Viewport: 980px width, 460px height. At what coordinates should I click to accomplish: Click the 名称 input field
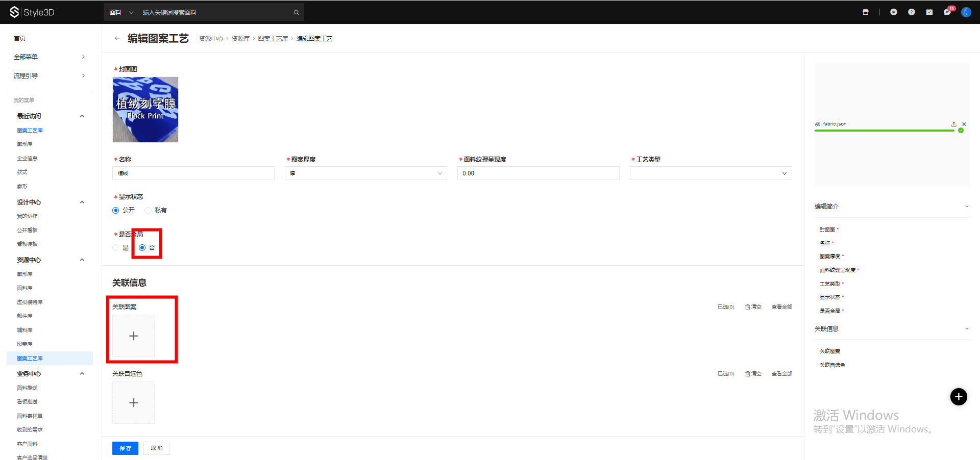(193, 173)
